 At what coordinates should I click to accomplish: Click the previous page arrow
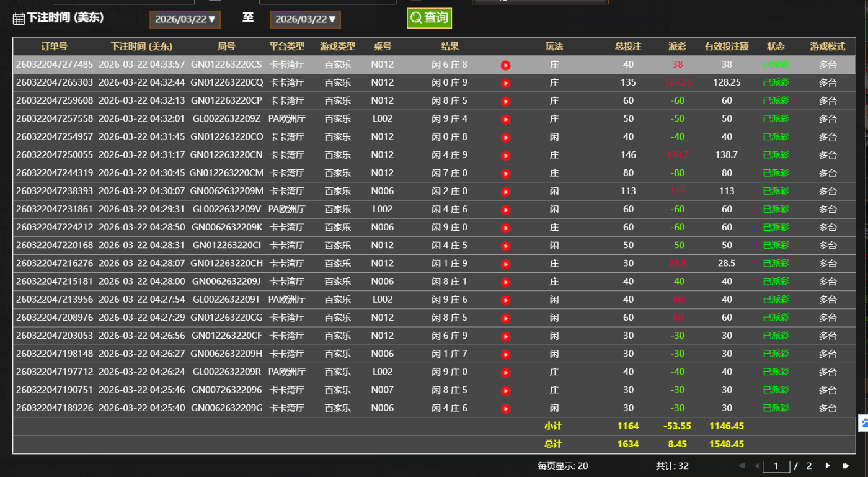[x=757, y=465]
